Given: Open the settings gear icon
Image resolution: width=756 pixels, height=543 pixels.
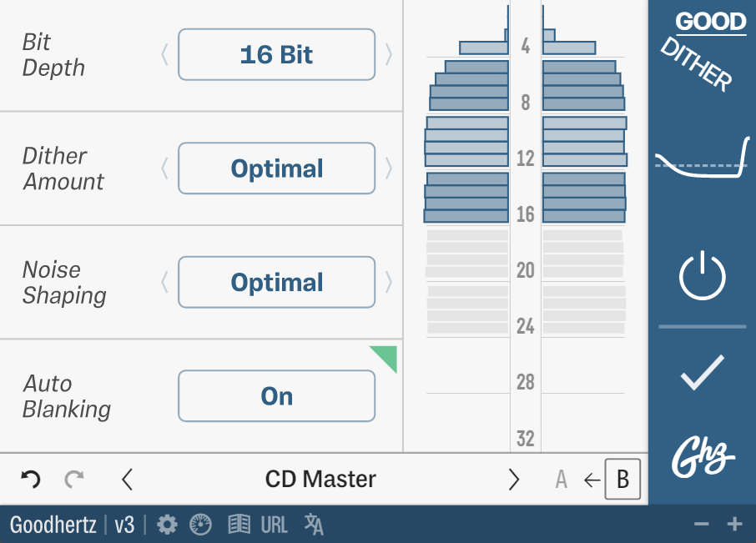Looking at the screenshot, I should click(x=167, y=524).
